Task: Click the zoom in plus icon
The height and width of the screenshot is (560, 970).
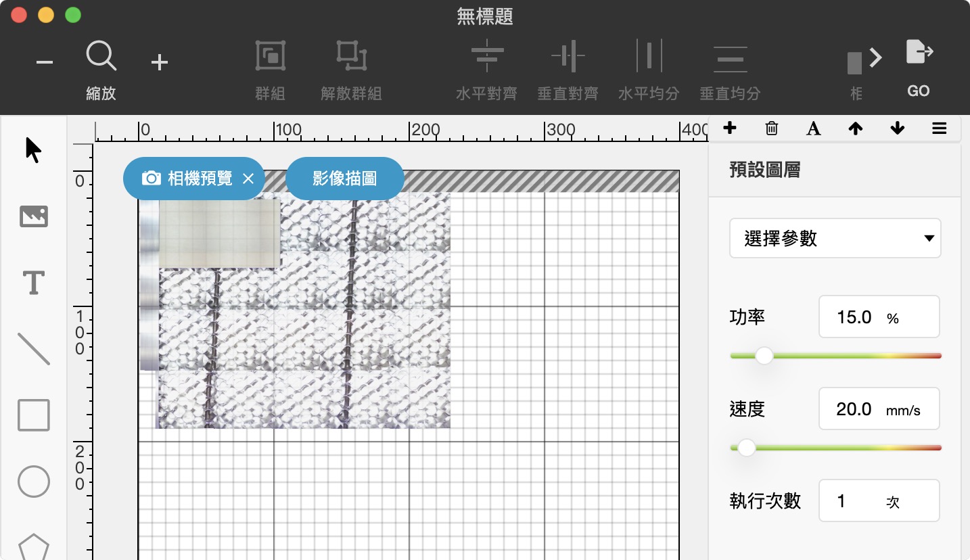Action: [x=159, y=63]
